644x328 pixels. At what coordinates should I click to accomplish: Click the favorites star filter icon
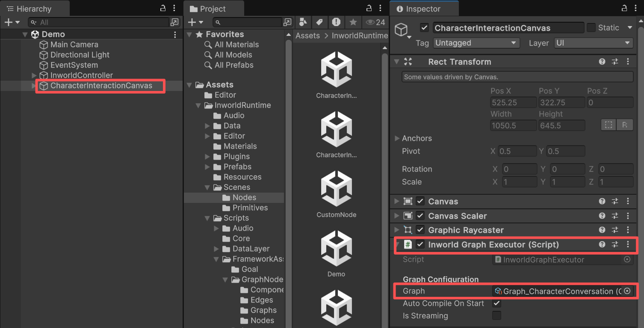tap(353, 22)
